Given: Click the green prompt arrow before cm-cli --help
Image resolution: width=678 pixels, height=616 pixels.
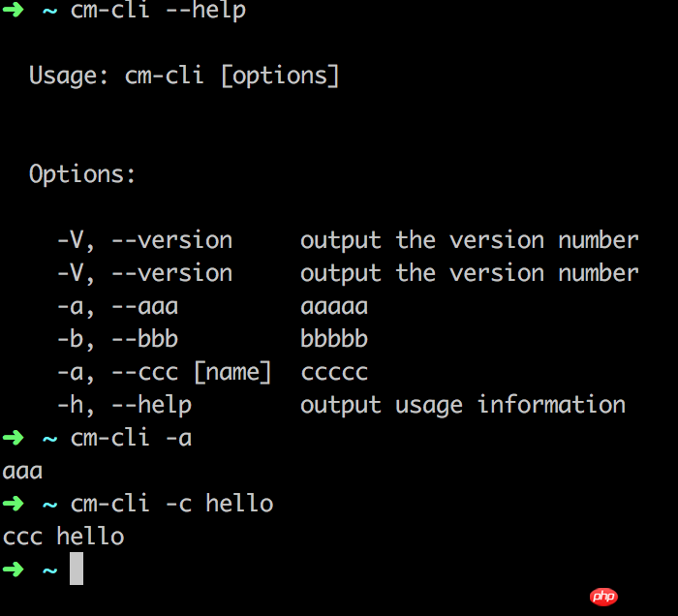Looking at the screenshot, I should point(13,12).
